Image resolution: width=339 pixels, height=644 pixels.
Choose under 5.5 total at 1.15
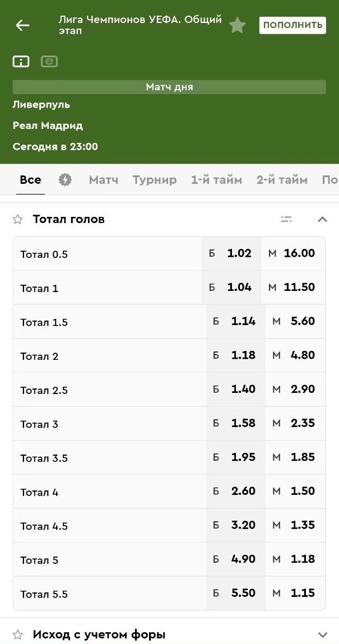(x=295, y=593)
